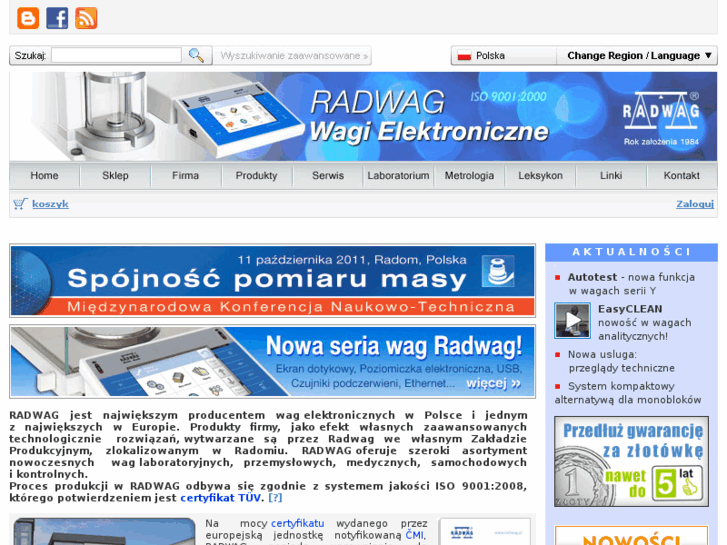Viewport: 727px width, 545px height.
Task: Click the RADWAG Wagi Elektroniczne header banner
Action: point(363,116)
